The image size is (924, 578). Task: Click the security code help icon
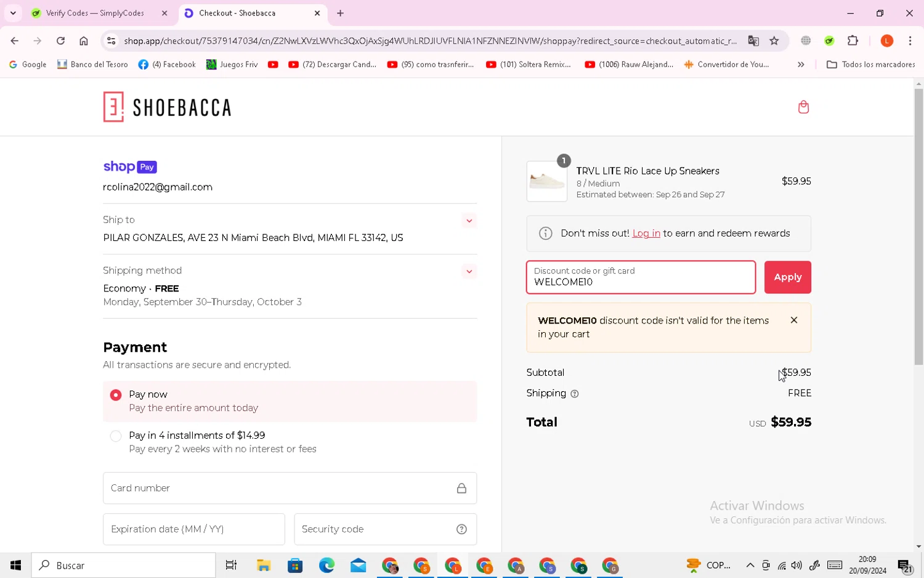pyautogui.click(x=461, y=529)
